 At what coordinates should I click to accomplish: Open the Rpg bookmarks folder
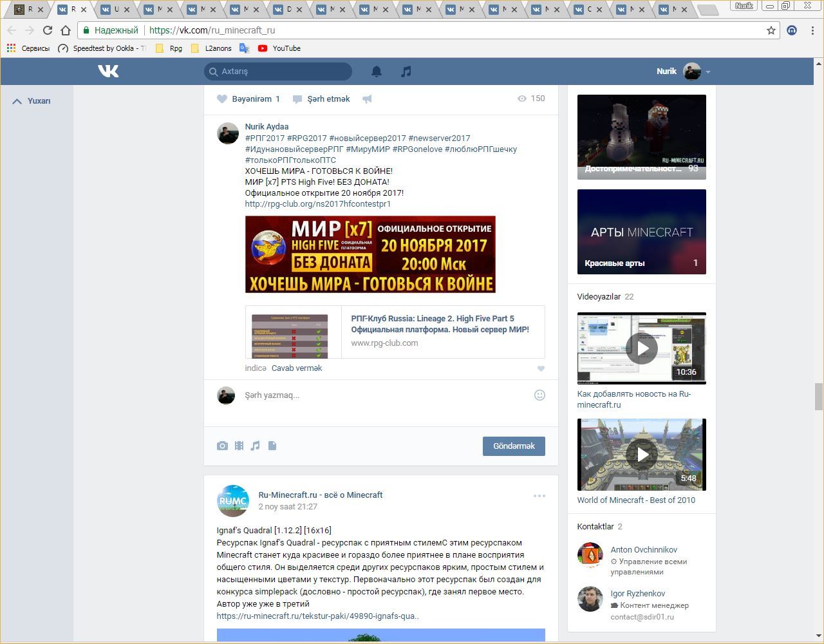click(x=169, y=48)
